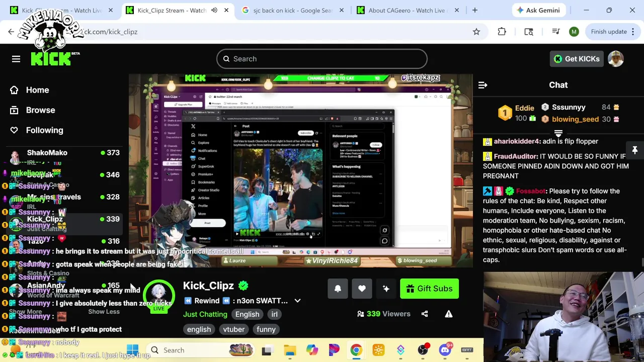Image resolution: width=644 pixels, height=362 pixels.
Task: Open the Kick sidebar hamburger menu
Action: point(16,59)
